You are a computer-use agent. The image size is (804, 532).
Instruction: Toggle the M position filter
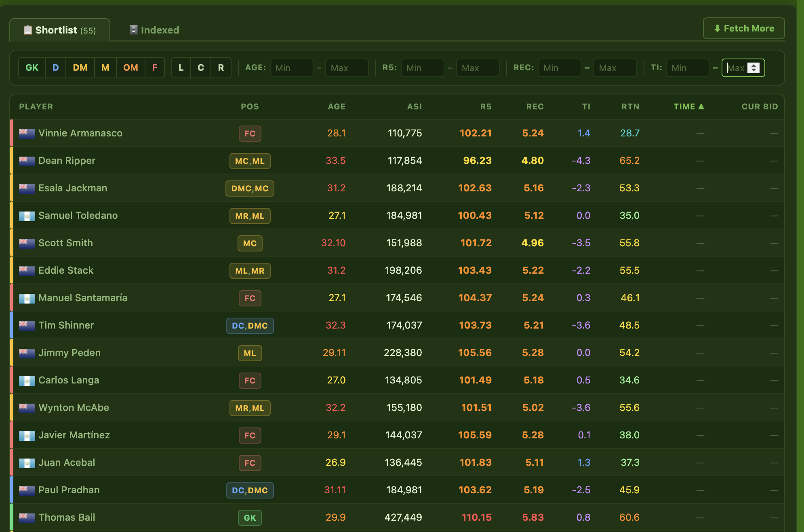click(105, 68)
